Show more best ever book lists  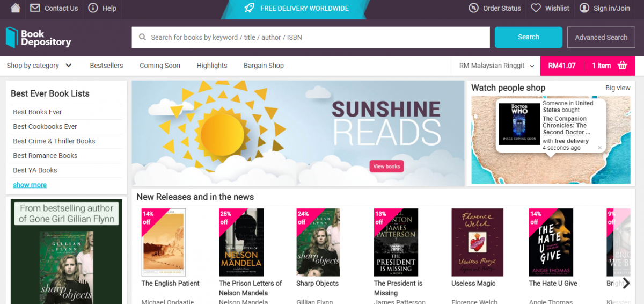(30, 185)
